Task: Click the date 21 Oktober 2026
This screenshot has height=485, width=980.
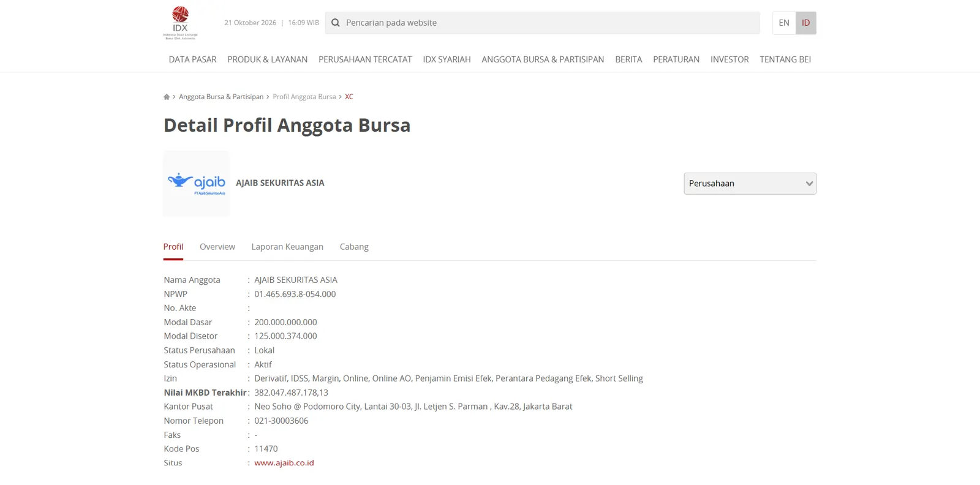Action: click(250, 23)
